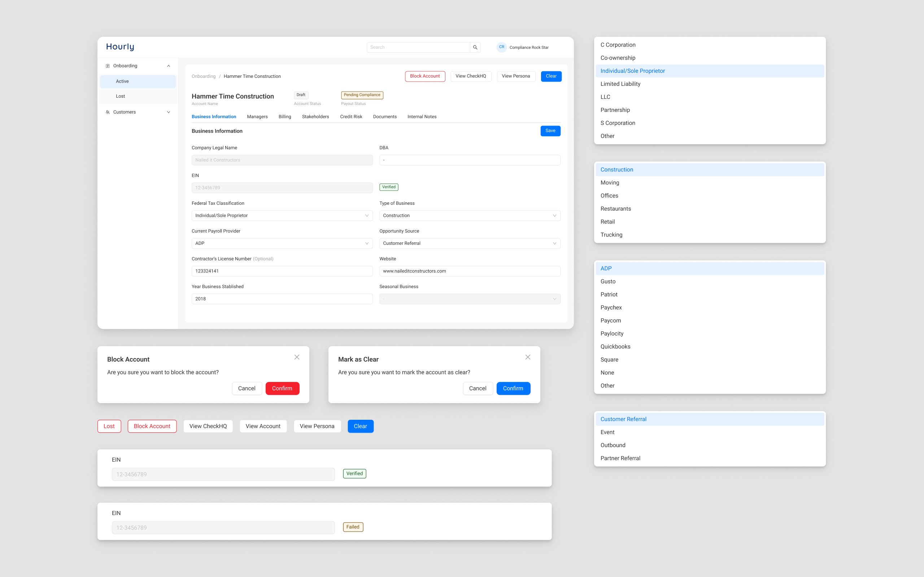Select Lost in Onboarding sidebar

tap(121, 96)
